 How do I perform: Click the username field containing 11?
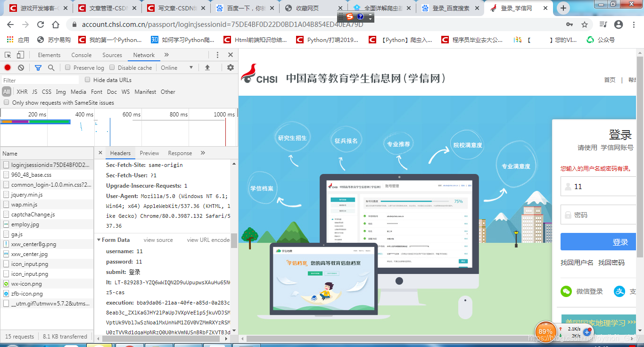599,187
